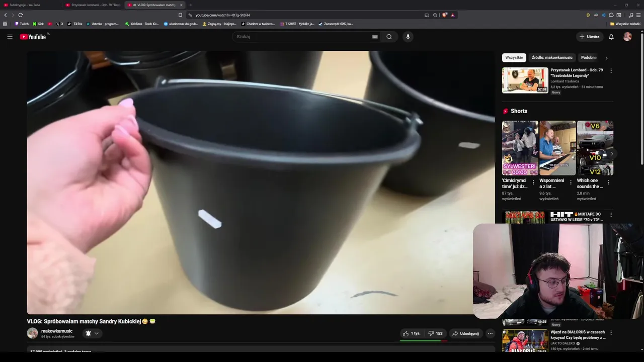Bookmark this page icon in address bar
This screenshot has width=644, height=362.
click(x=180, y=15)
